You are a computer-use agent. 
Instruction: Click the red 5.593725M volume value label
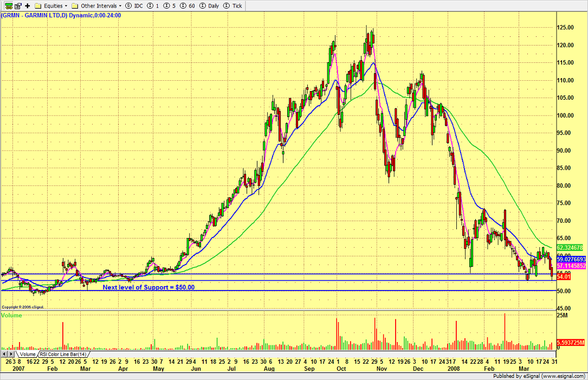click(570, 343)
